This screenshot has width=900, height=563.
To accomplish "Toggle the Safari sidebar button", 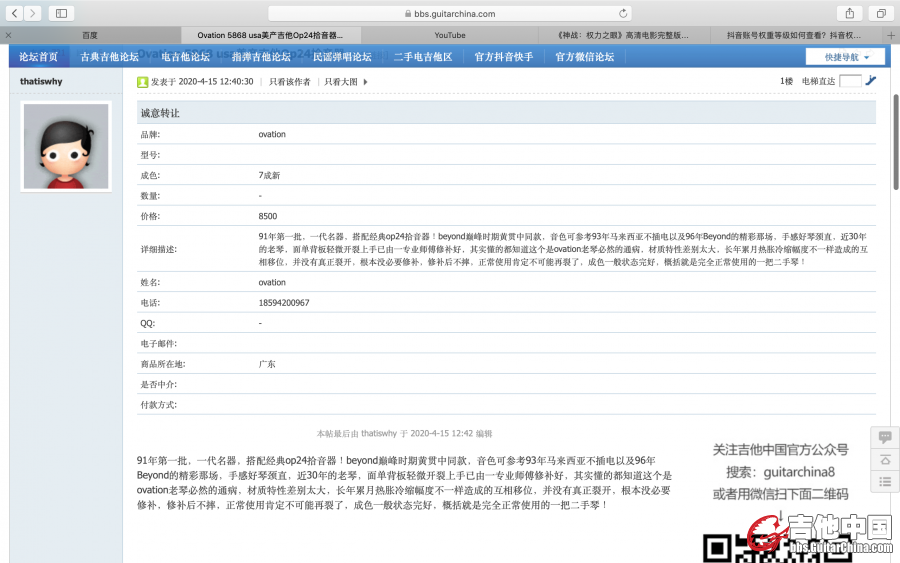I will pos(61,13).
